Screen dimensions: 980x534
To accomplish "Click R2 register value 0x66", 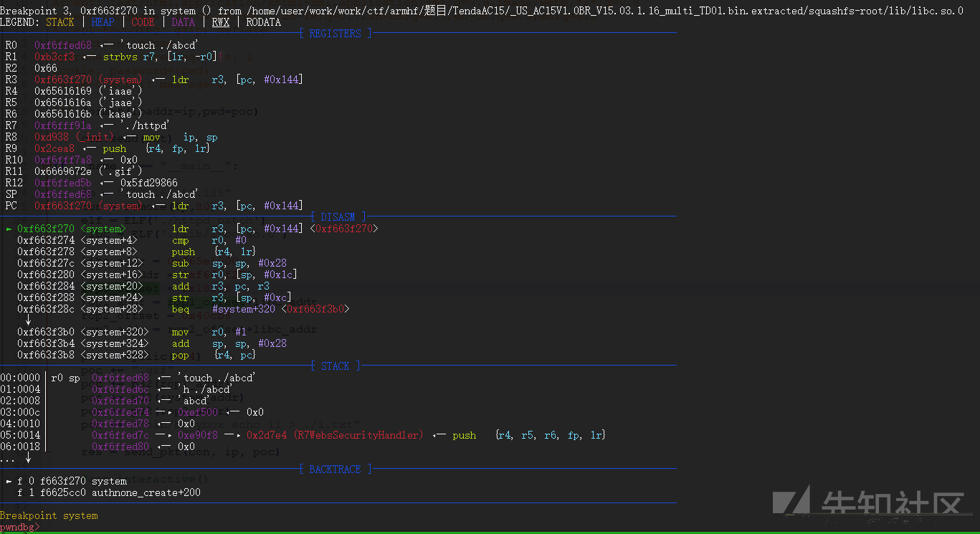I will point(46,68).
